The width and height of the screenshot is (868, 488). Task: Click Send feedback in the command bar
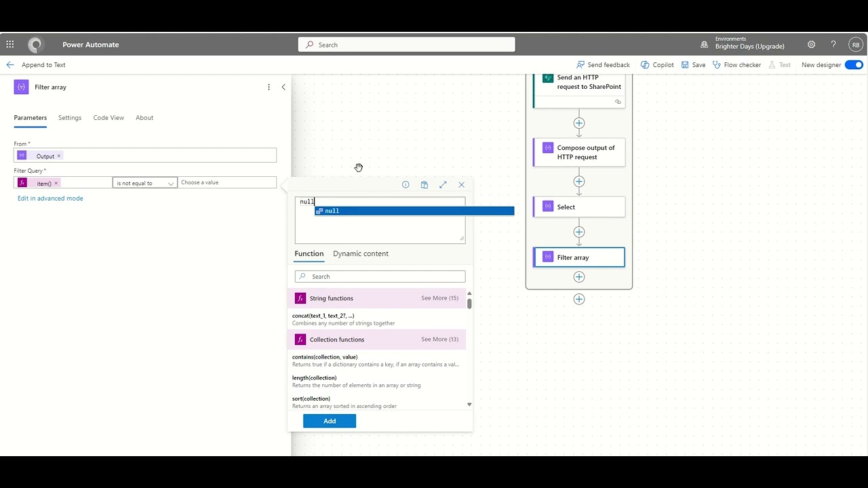(603, 65)
